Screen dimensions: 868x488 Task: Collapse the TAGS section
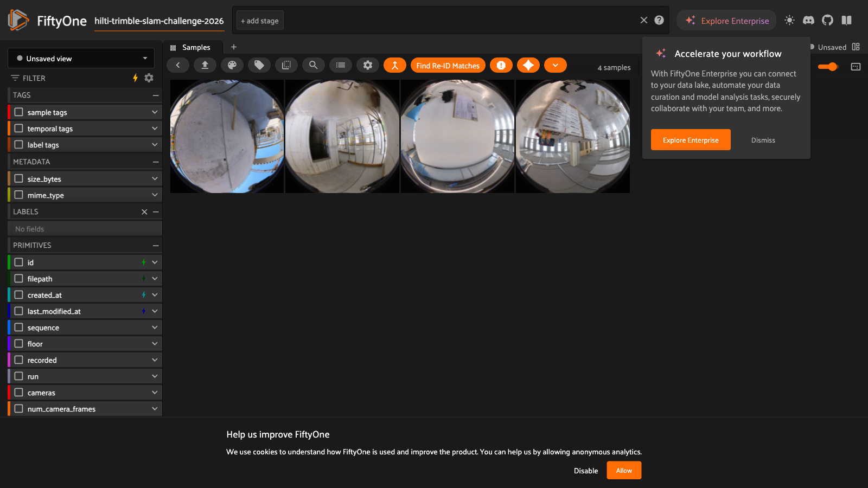[x=156, y=95]
